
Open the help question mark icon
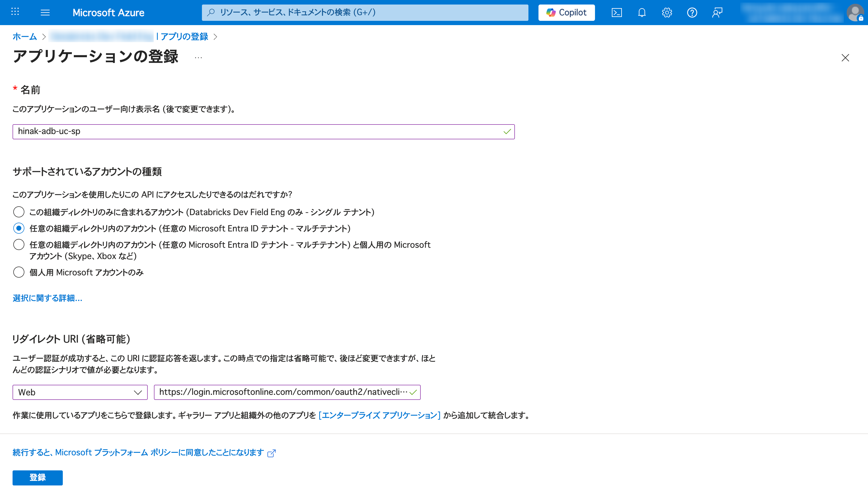click(x=692, y=13)
